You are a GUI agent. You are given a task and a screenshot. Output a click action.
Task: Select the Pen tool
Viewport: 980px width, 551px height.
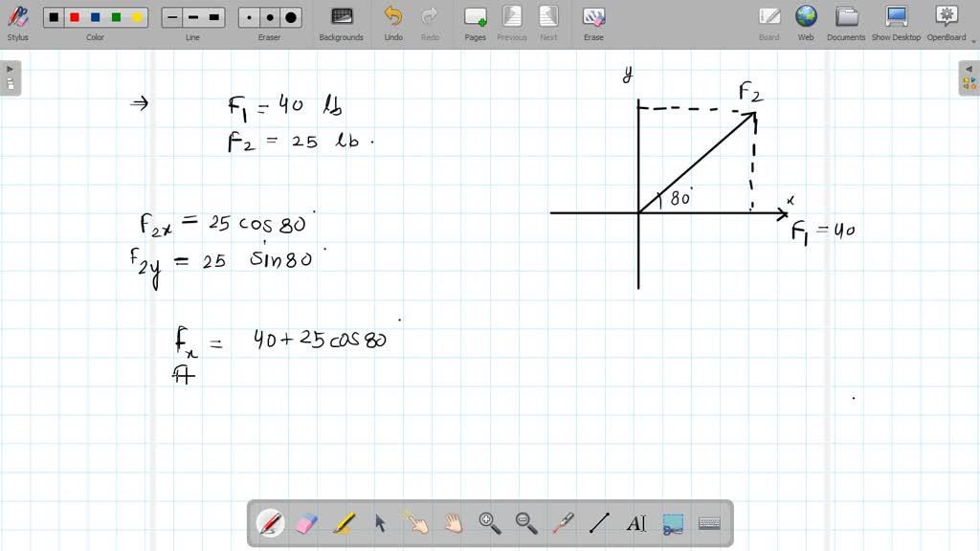click(x=271, y=522)
